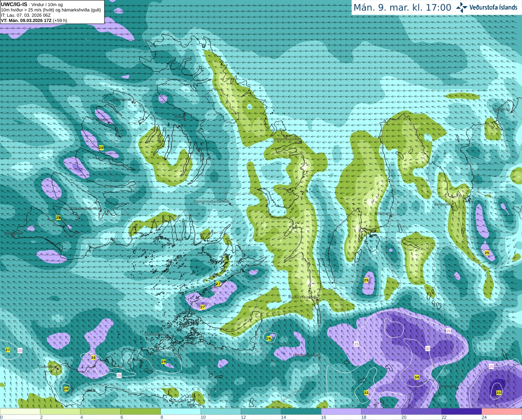The image size is (522, 420).
Task: Click the legend tick label 16
Action: tap(323, 417)
